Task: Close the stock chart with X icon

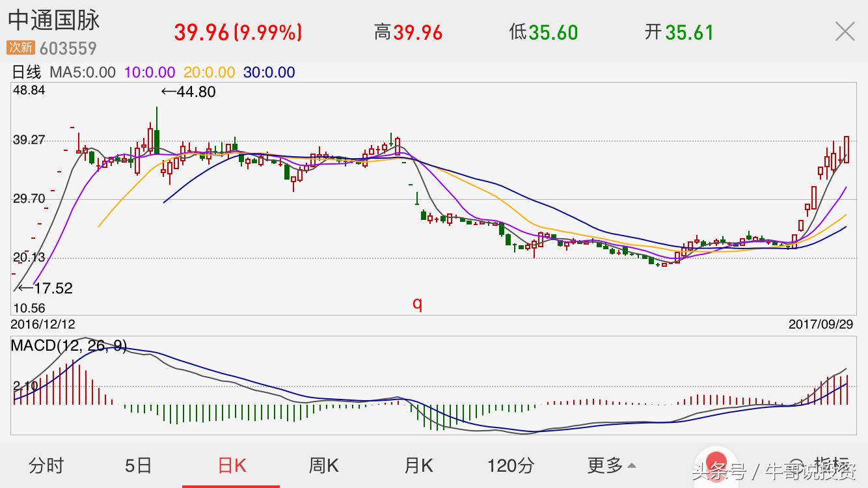Action: tap(845, 31)
